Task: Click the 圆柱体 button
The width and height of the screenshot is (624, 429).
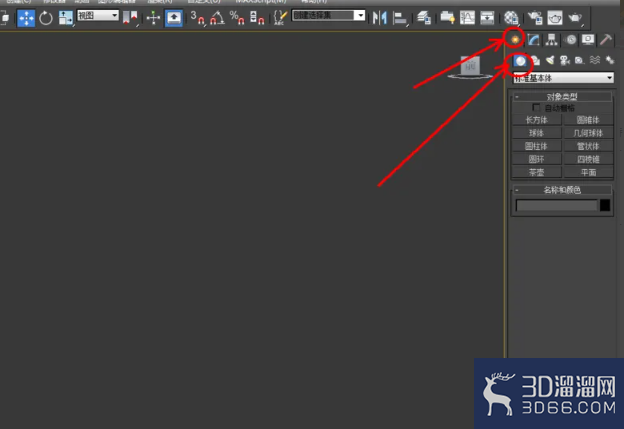Action: (x=536, y=146)
